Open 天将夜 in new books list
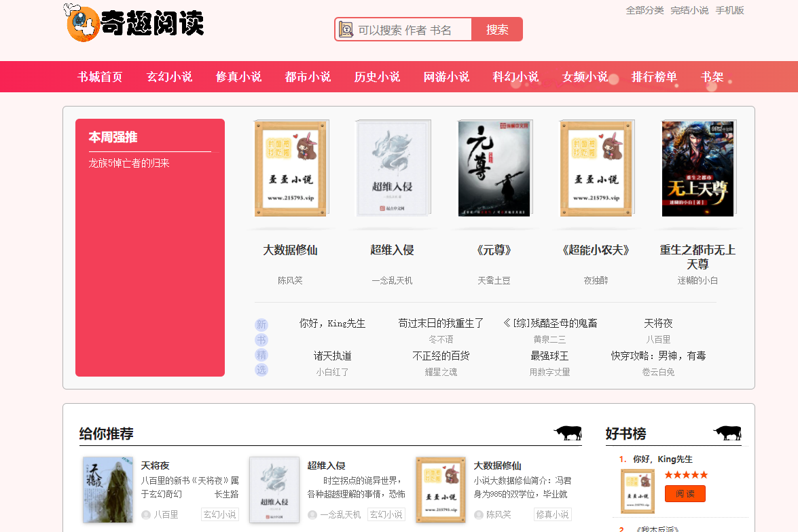This screenshot has height=532, width=798. pos(658,324)
